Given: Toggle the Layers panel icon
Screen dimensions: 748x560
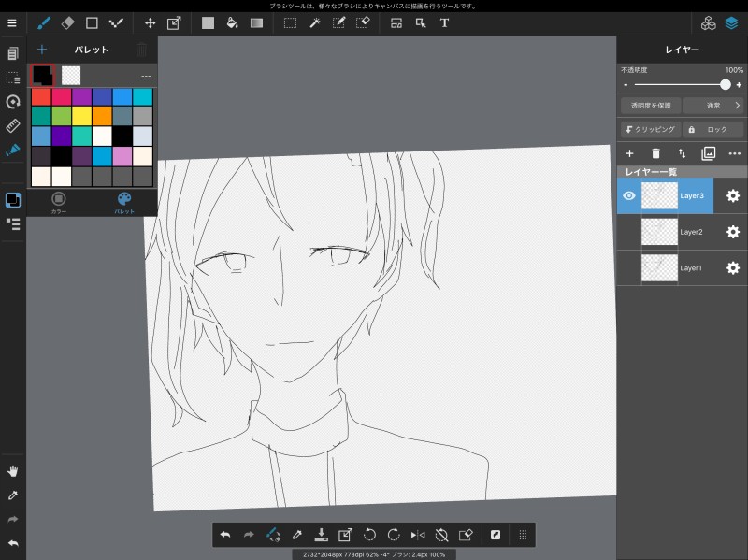Looking at the screenshot, I should pos(731,22).
